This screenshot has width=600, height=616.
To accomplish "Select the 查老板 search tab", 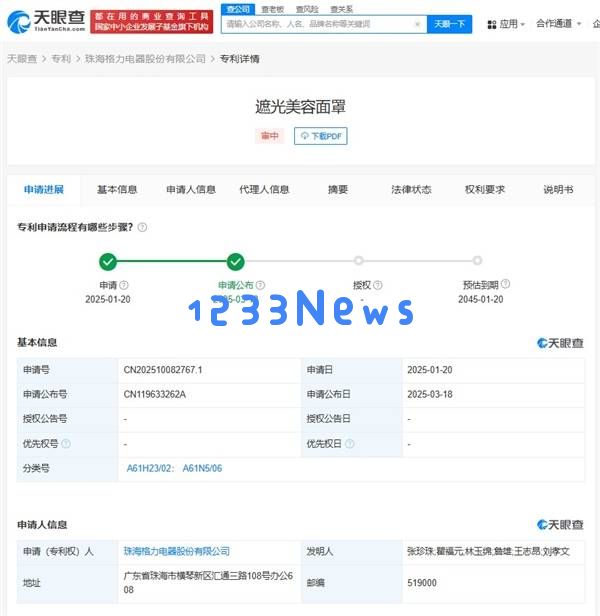I will (x=272, y=9).
